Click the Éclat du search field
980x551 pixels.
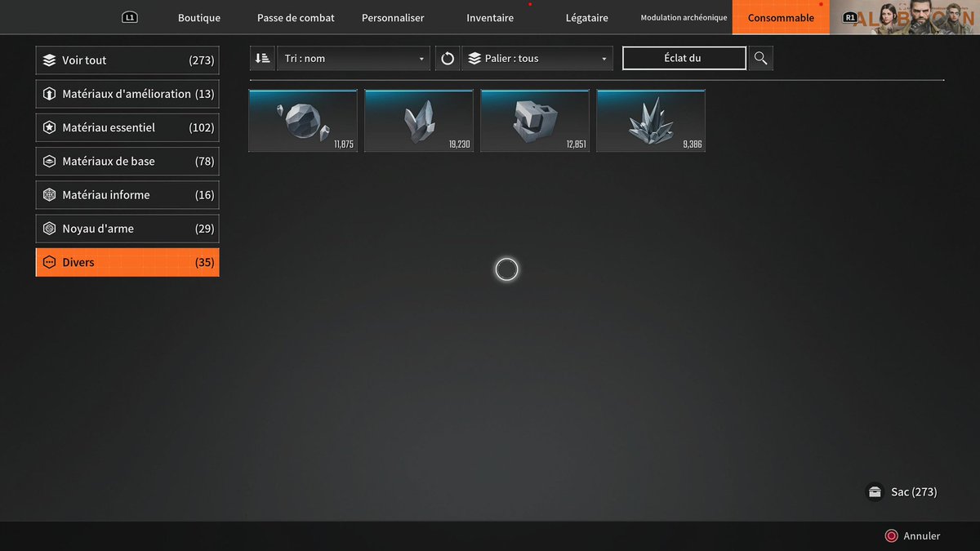click(x=684, y=58)
